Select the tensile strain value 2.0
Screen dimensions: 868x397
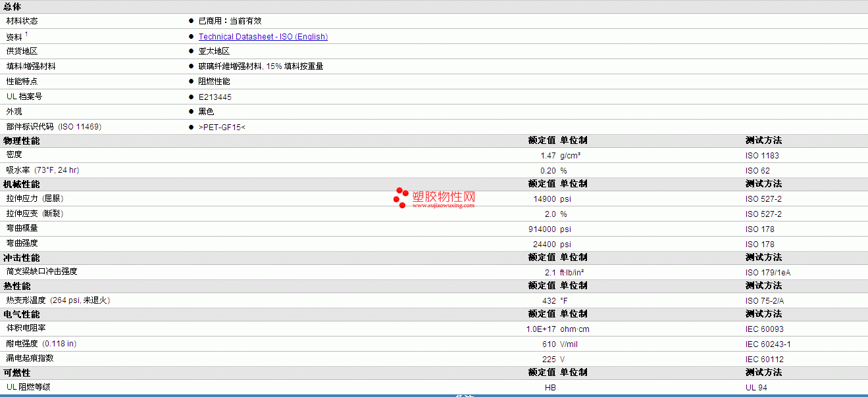pos(550,214)
